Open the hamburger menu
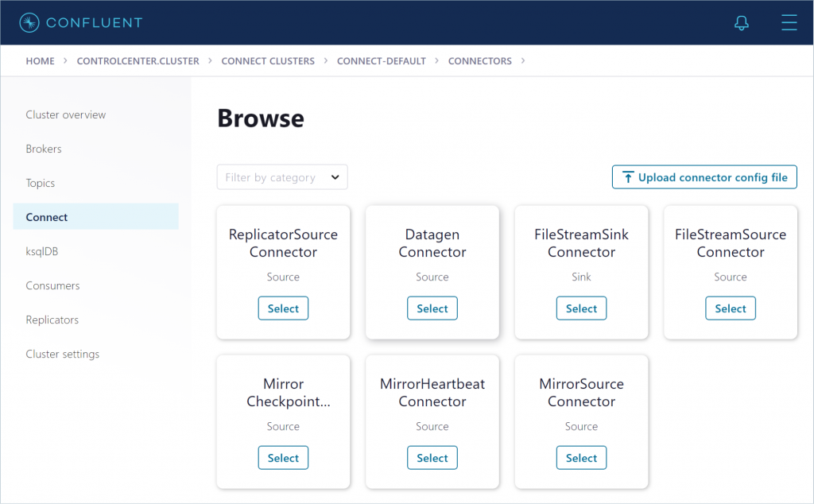The width and height of the screenshot is (814, 504). pyautogui.click(x=789, y=23)
